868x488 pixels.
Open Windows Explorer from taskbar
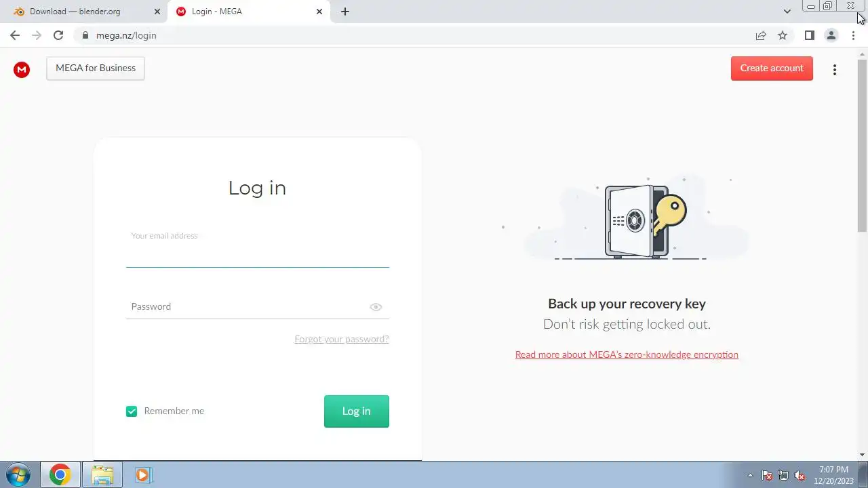[x=102, y=475]
